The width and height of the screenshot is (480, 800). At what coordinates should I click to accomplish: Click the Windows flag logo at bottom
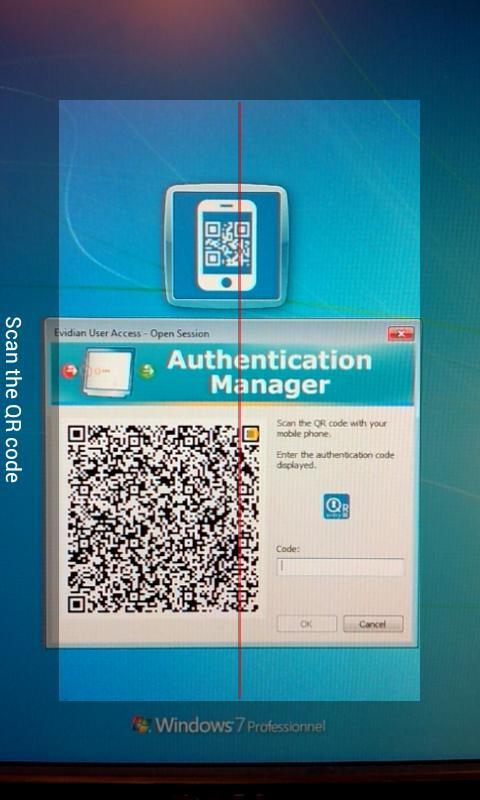141,724
